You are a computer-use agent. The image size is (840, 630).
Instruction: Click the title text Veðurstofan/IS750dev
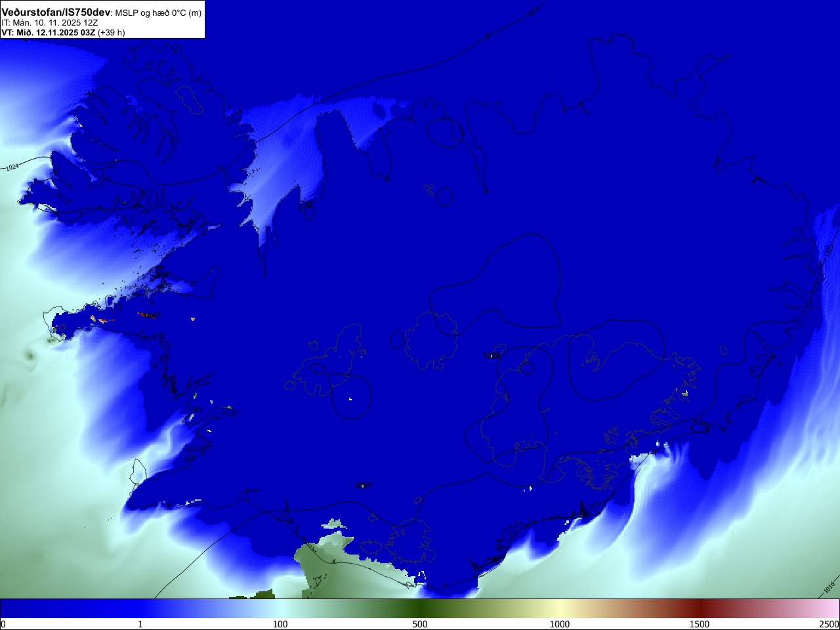click(x=56, y=12)
